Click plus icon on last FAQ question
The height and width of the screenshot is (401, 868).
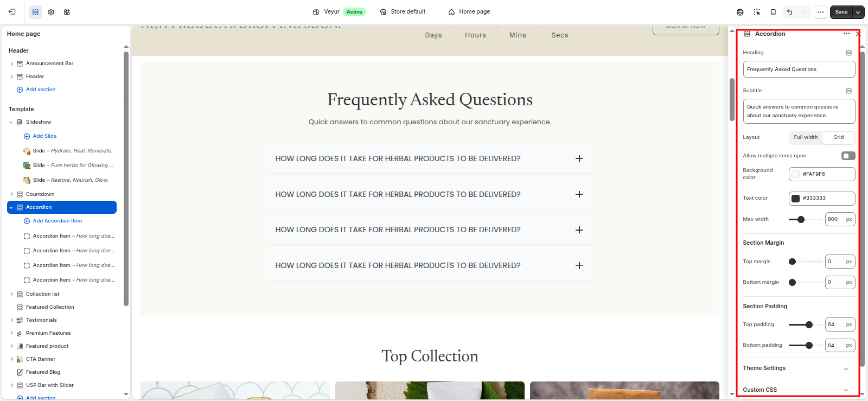tap(579, 265)
